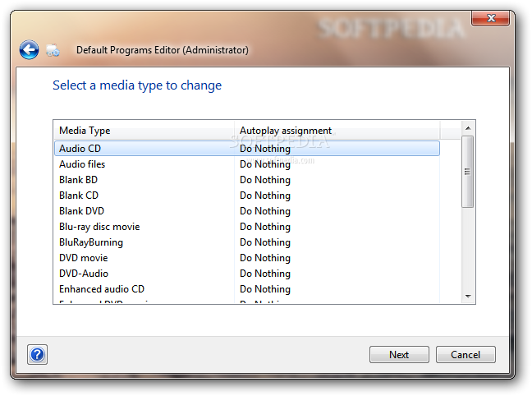The height and width of the screenshot is (396, 532).
Task: Click Do Nothing beside Enhanced audio CD
Action: click(265, 289)
